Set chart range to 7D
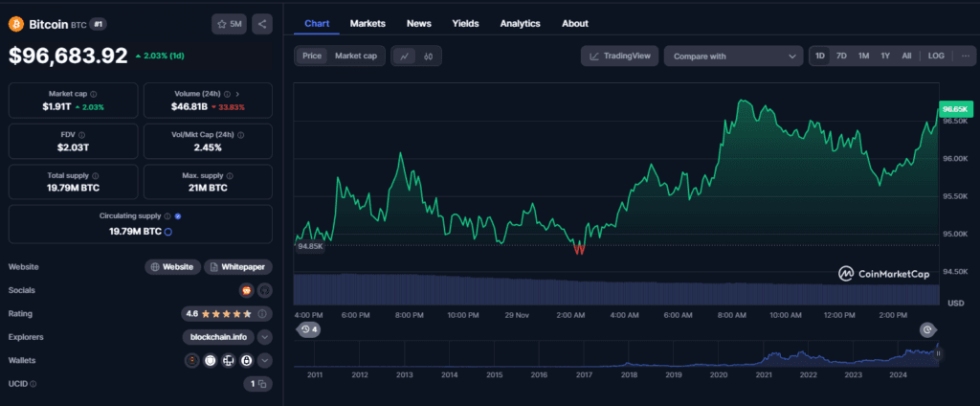This screenshot has height=406, width=980. pyautogui.click(x=841, y=56)
